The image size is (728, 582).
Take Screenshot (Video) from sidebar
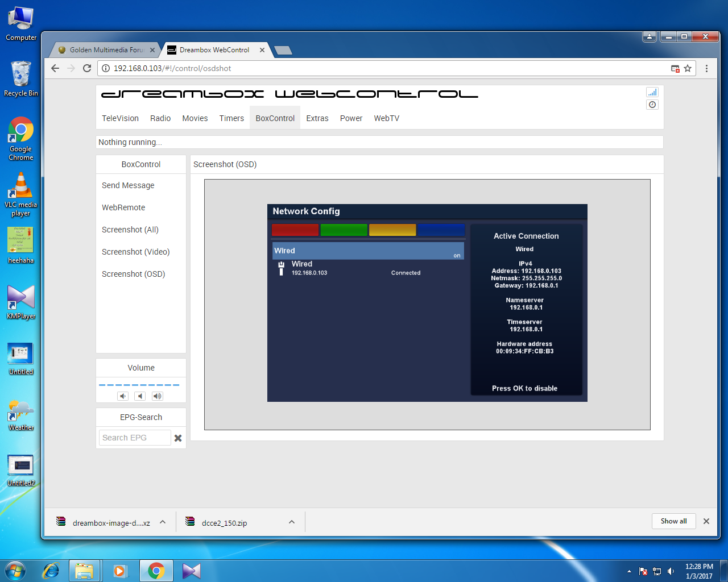tap(136, 252)
